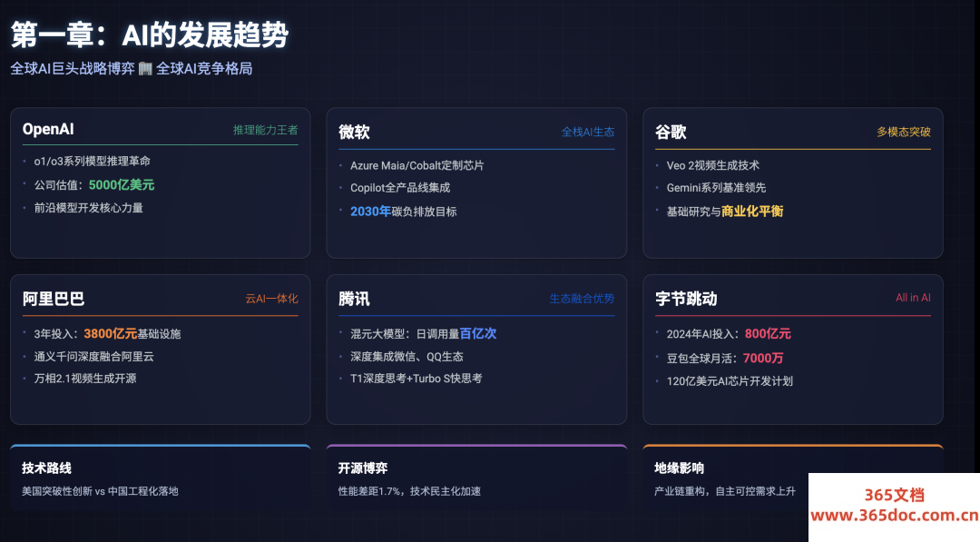
Task: Select the line "Azure Maia/Cobalt定制芯片"
Action: 416,165
